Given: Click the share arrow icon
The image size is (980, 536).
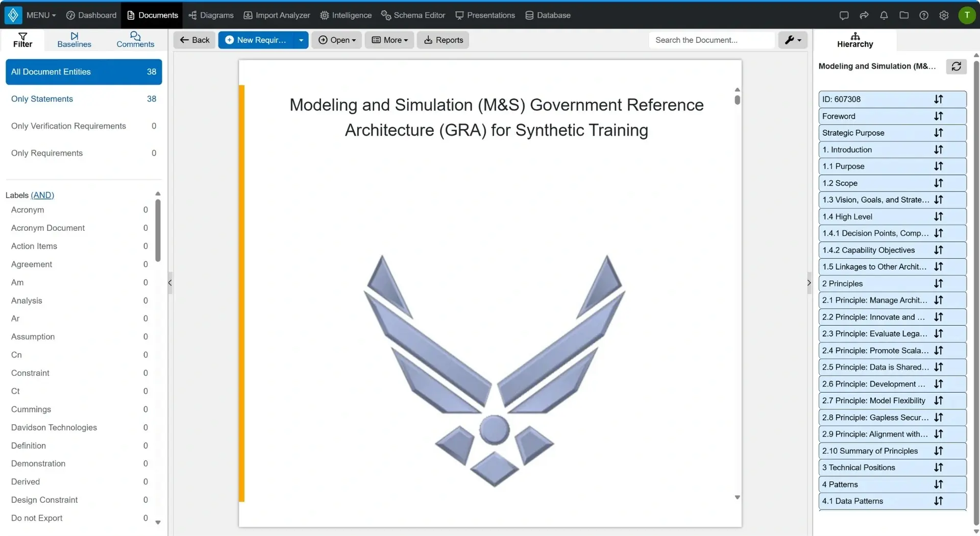Looking at the screenshot, I should pos(864,15).
